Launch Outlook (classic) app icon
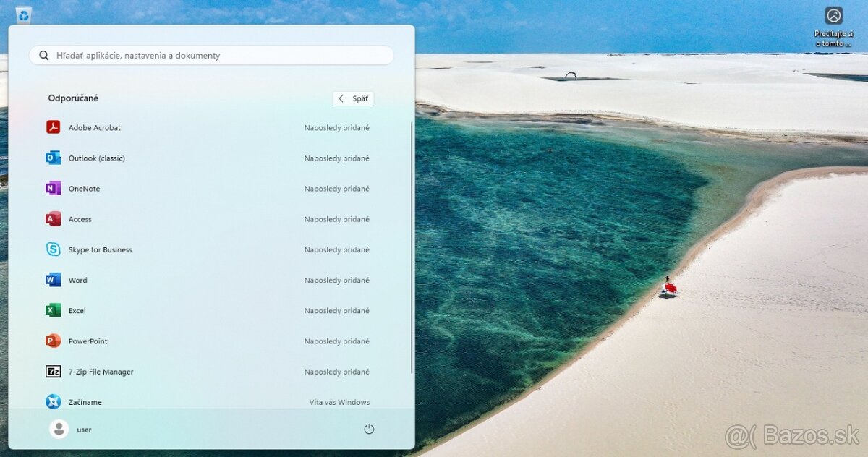The height and width of the screenshot is (457, 868). 54,158
